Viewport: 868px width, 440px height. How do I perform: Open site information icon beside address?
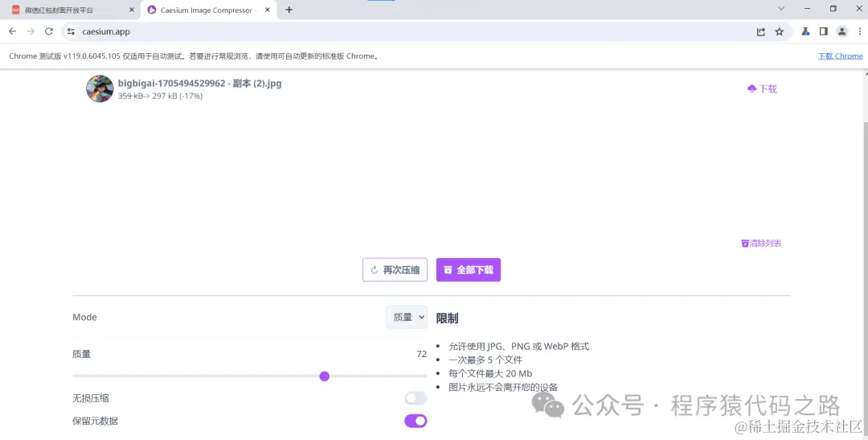coord(71,31)
